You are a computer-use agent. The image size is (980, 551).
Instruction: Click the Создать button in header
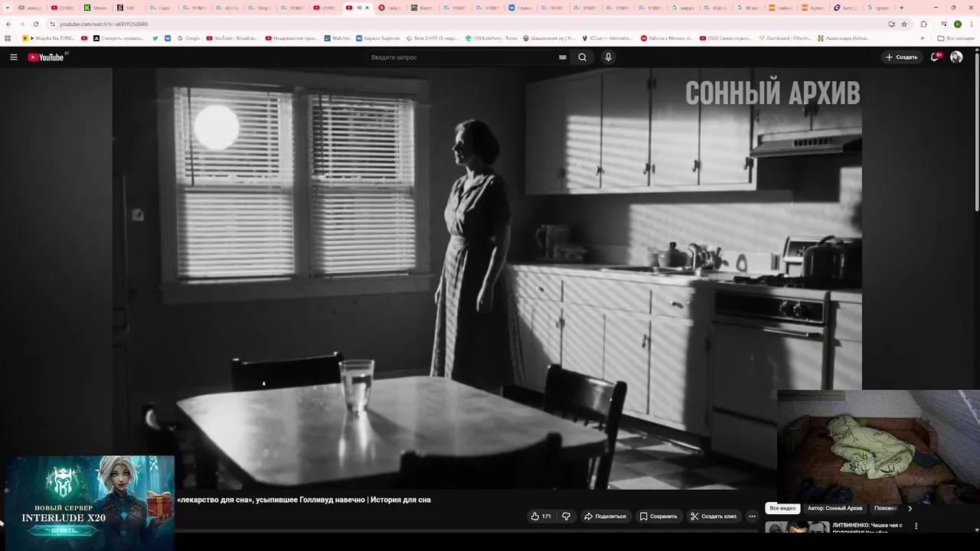click(x=901, y=57)
